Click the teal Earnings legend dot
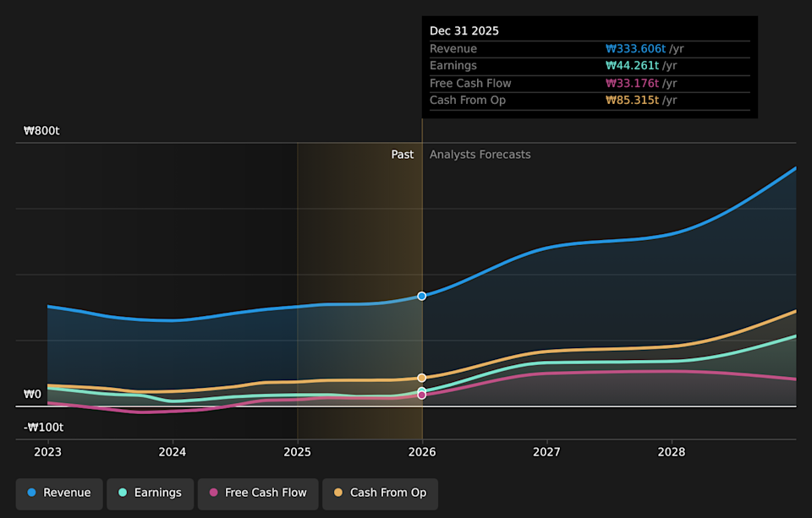 [x=124, y=493]
